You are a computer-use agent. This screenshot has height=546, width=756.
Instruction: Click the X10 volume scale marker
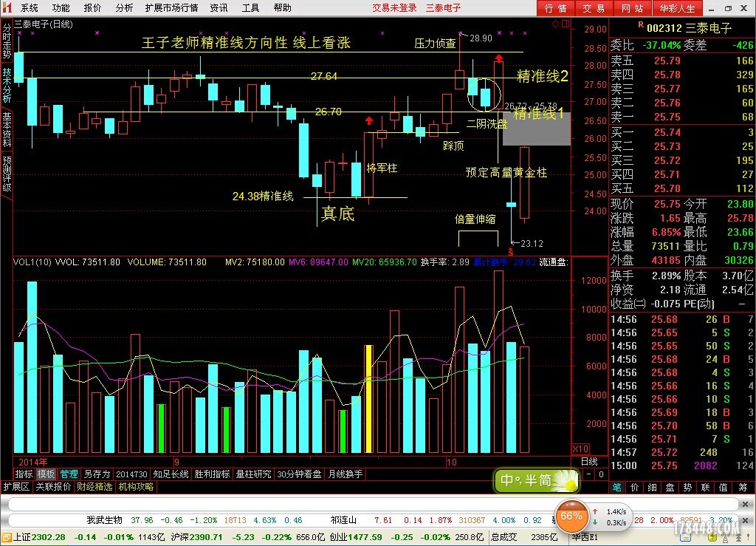click(x=580, y=448)
